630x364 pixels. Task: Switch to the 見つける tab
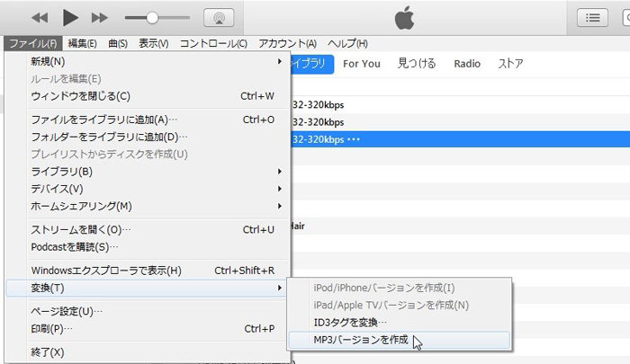click(x=417, y=64)
